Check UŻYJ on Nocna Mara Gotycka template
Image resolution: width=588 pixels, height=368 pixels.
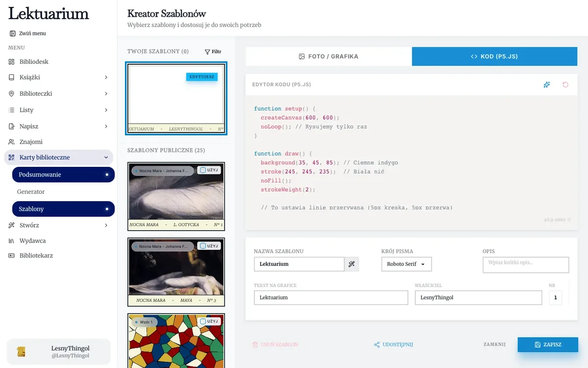209,170
